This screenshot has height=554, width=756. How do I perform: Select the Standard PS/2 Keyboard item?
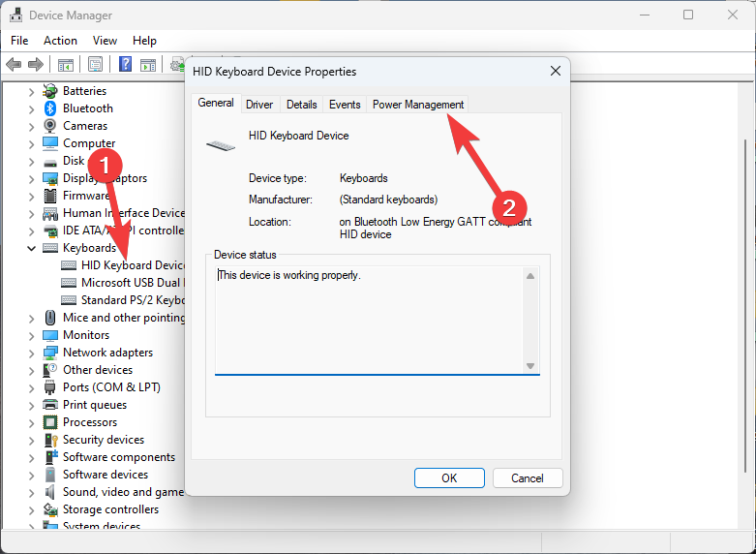click(123, 300)
